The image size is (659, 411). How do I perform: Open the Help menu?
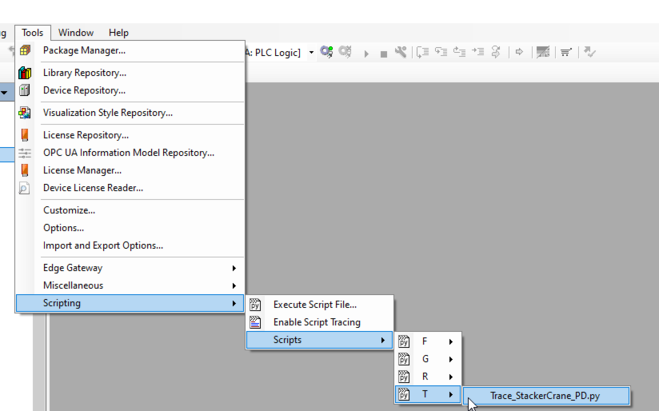[x=118, y=33]
